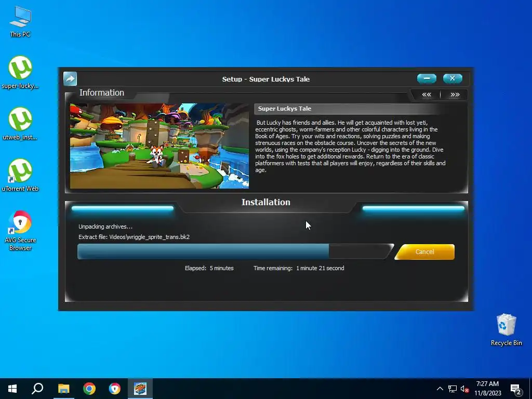This screenshot has width=532, height=399.
Task: Click the 'Super Luckys Tale' description heading
Action: 285,109
